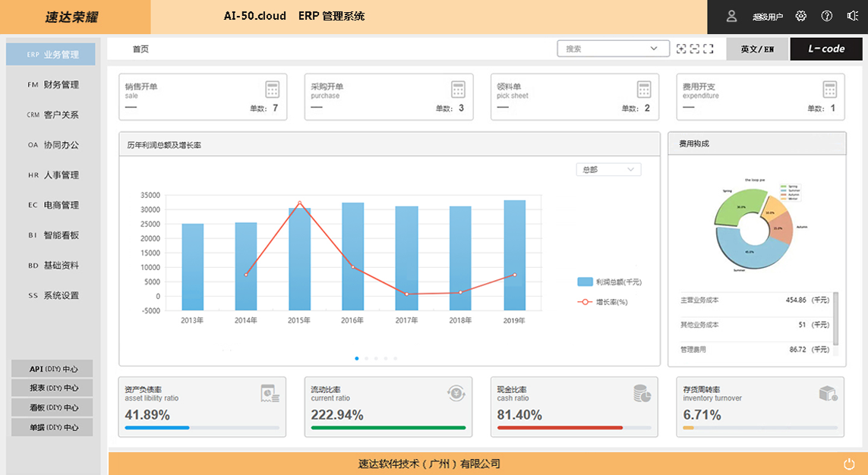Open the API (DIY) 中心 button
The height and width of the screenshot is (475, 868).
coord(52,369)
